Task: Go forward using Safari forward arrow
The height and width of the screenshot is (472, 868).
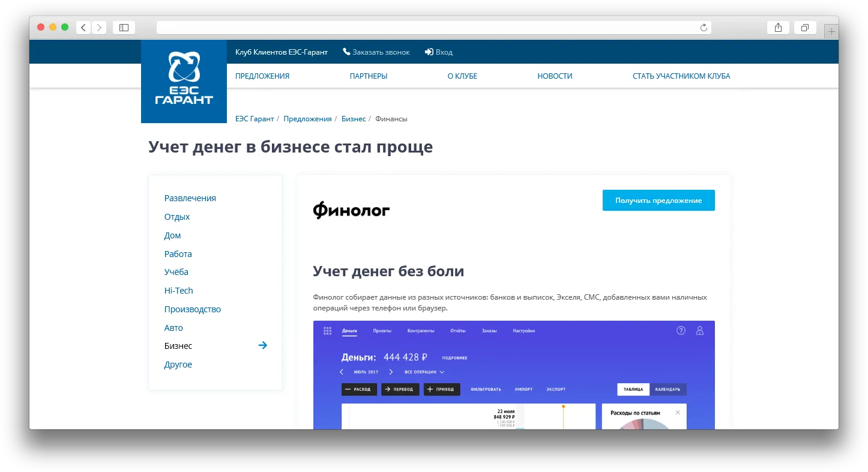Action: [x=99, y=28]
